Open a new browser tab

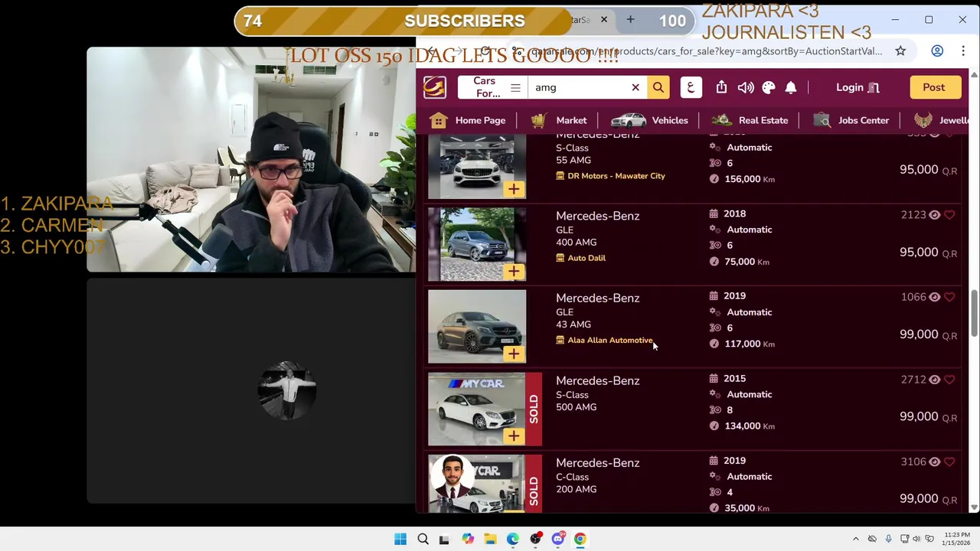pyautogui.click(x=630, y=20)
